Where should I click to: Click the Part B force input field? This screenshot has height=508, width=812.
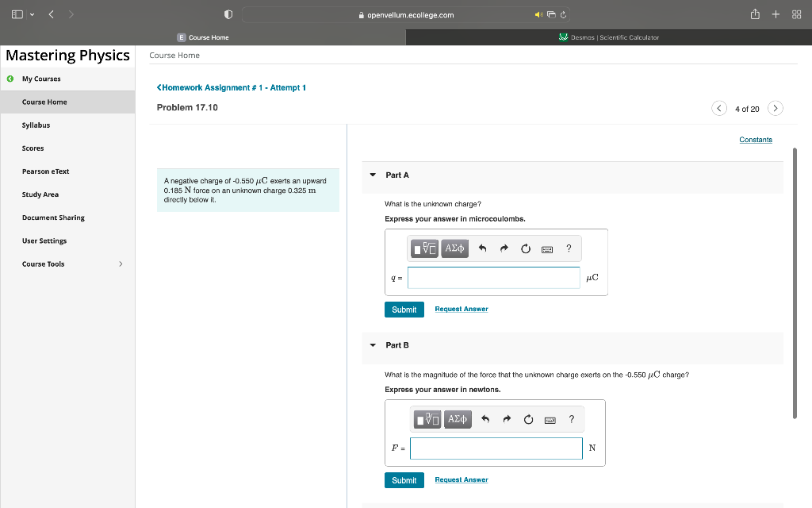(496, 448)
